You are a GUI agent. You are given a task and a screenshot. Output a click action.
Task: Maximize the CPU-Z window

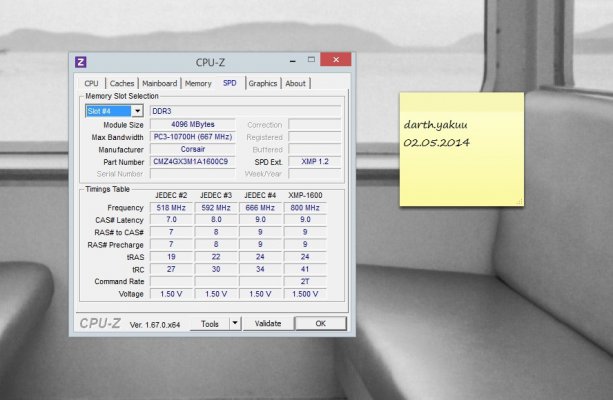(311, 60)
